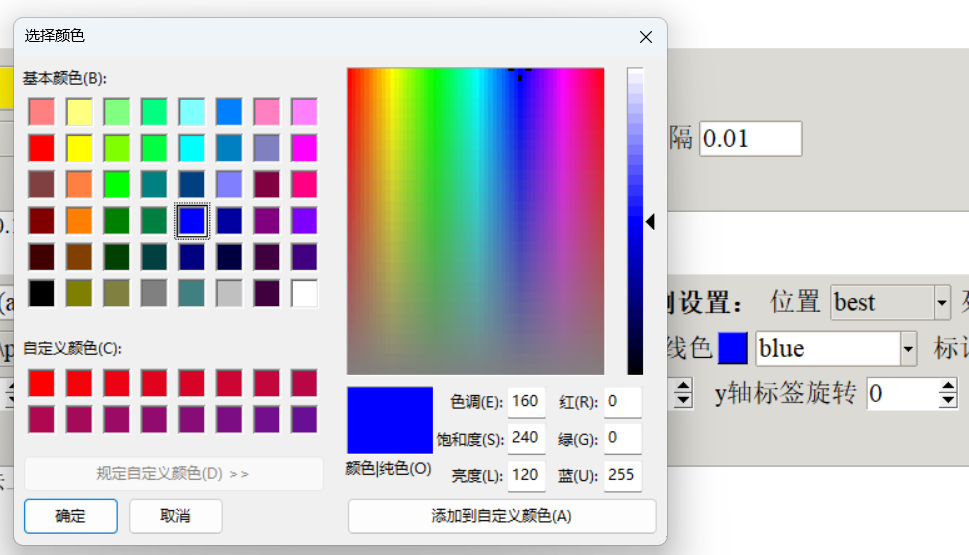The image size is (969, 555).
Task: Click the luminance slider arrow marker
Action: (650, 222)
